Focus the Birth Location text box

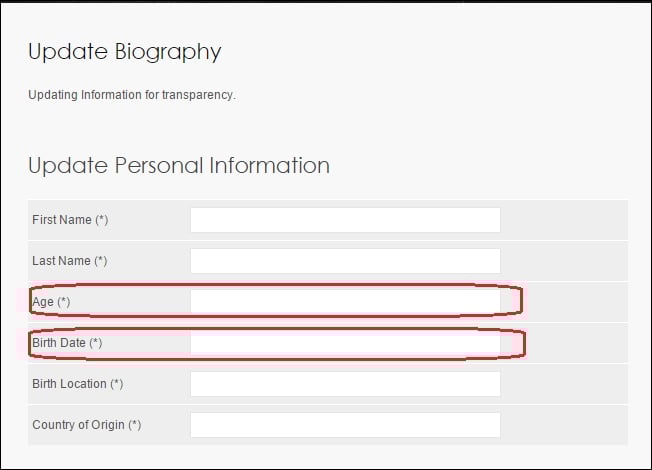tap(345, 384)
